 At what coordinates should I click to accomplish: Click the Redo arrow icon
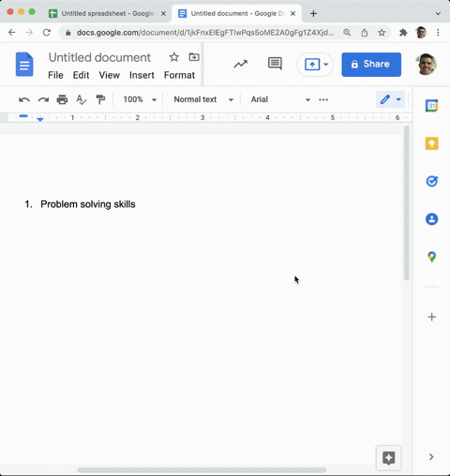[43, 99]
